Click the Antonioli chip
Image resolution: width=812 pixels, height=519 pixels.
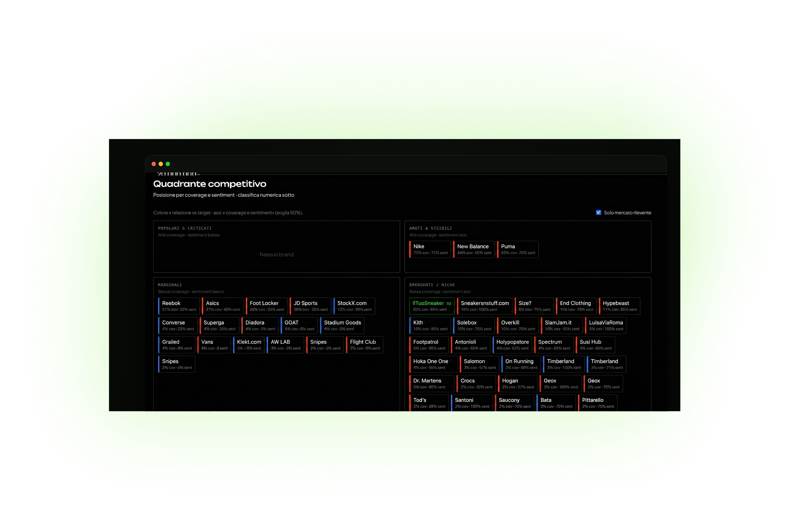point(471,345)
